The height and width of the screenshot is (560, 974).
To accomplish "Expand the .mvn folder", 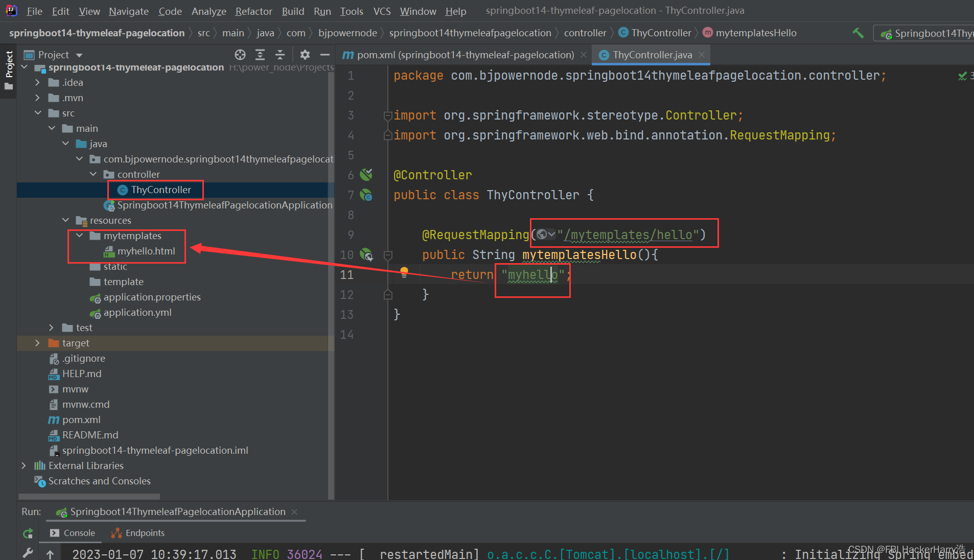I will point(37,98).
